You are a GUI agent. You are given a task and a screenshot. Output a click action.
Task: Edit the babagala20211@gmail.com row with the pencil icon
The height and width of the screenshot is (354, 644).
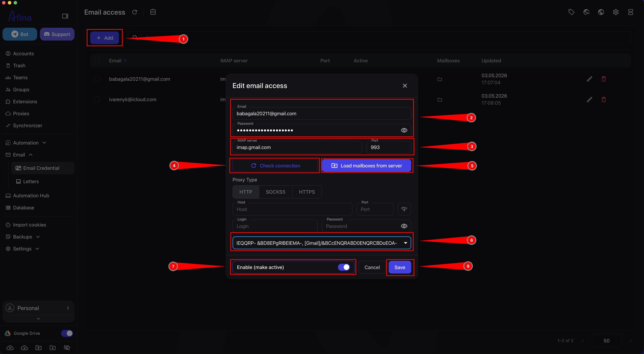(589, 79)
